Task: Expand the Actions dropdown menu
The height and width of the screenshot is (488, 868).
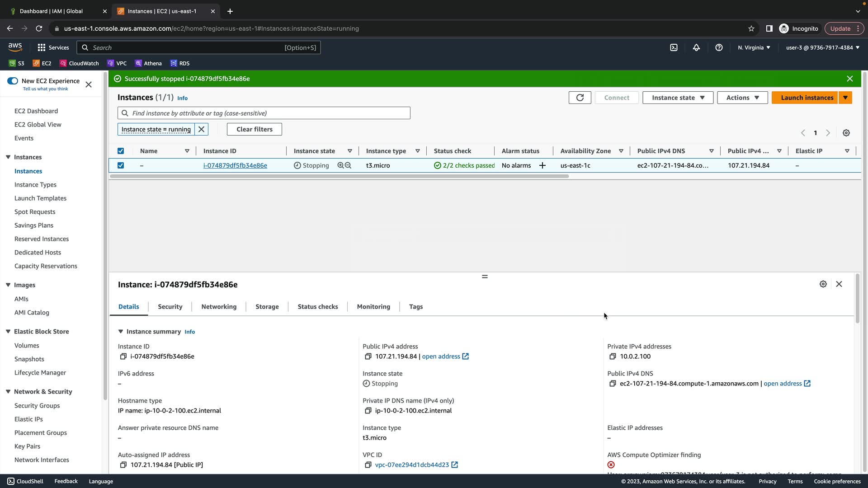Action: (x=742, y=98)
